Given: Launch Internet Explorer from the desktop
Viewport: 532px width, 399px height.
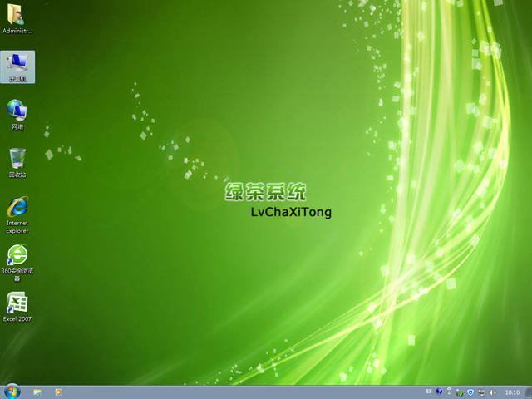Looking at the screenshot, I should (x=17, y=213).
